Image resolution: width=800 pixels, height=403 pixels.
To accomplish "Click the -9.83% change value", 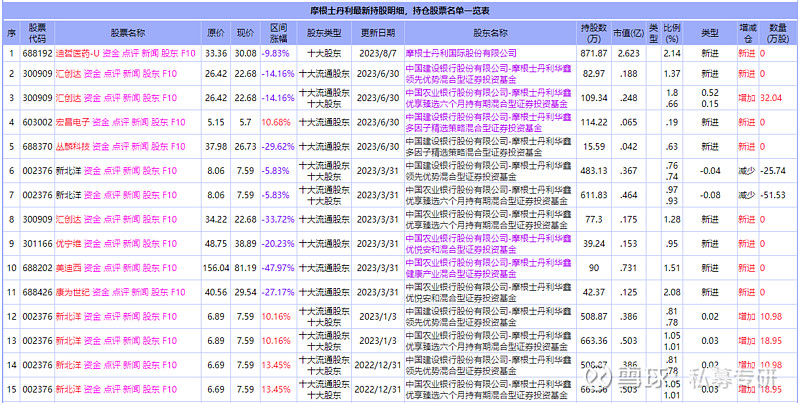I will coord(276,53).
